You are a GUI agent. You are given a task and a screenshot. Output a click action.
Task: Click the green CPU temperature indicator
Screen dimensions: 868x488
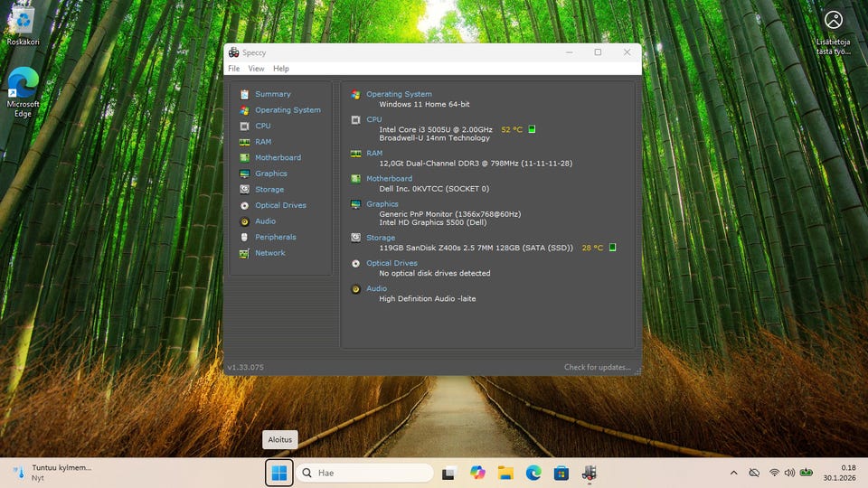tap(532, 129)
